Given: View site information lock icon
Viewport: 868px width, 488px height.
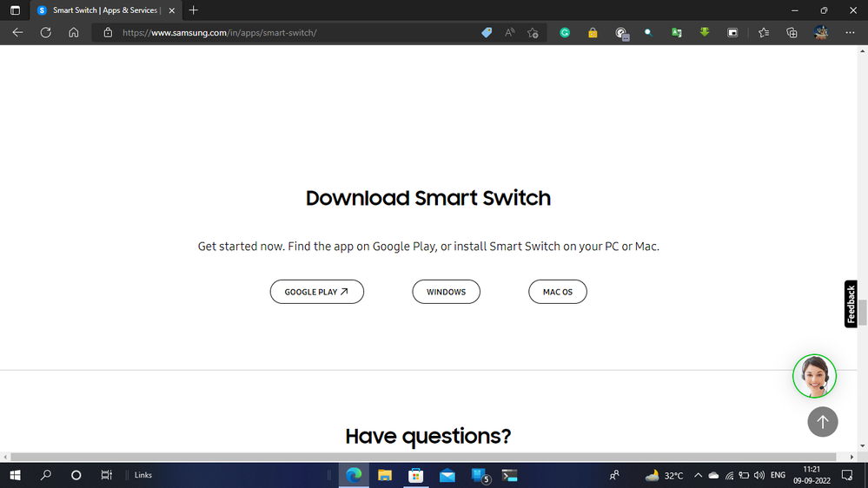Looking at the screenshot, I should pos(108,33).
